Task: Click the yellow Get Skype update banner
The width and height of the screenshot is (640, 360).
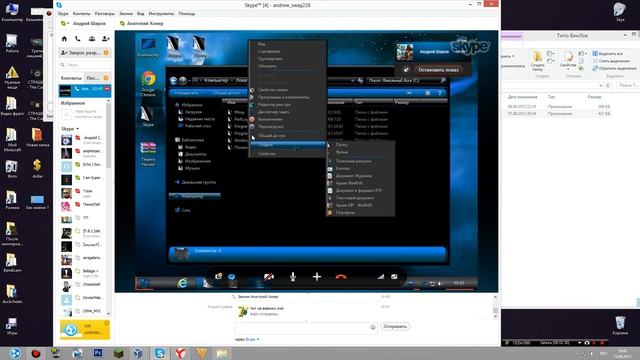Action: pos(85,329)
